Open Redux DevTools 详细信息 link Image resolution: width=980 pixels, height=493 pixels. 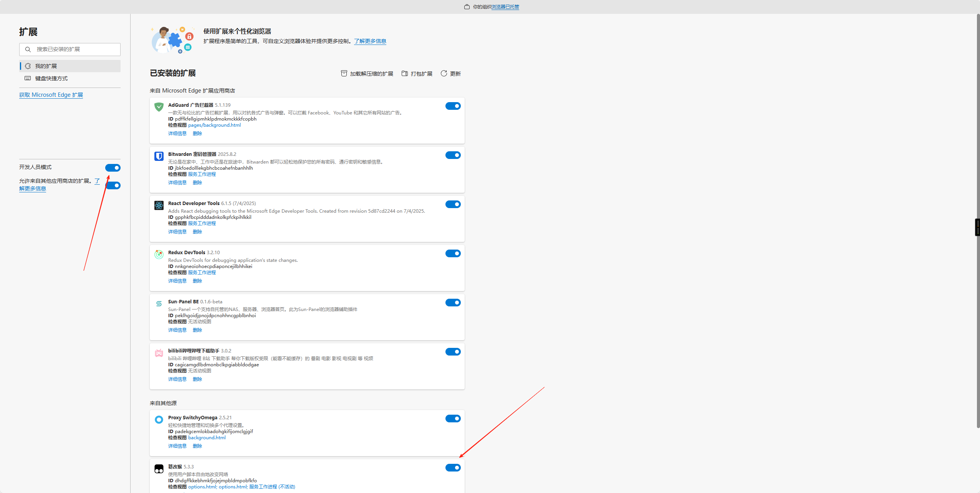tap(177, 281)
